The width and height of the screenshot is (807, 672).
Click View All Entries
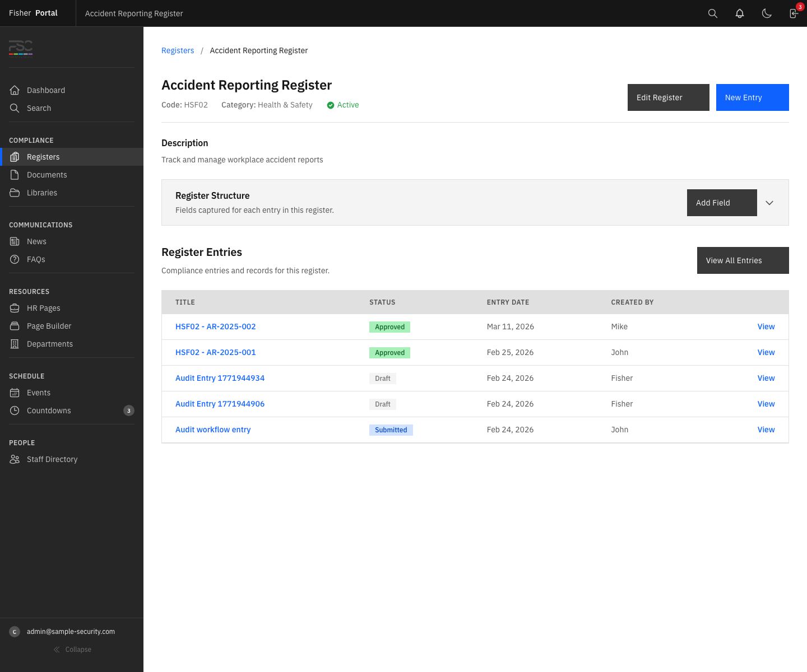743,260
